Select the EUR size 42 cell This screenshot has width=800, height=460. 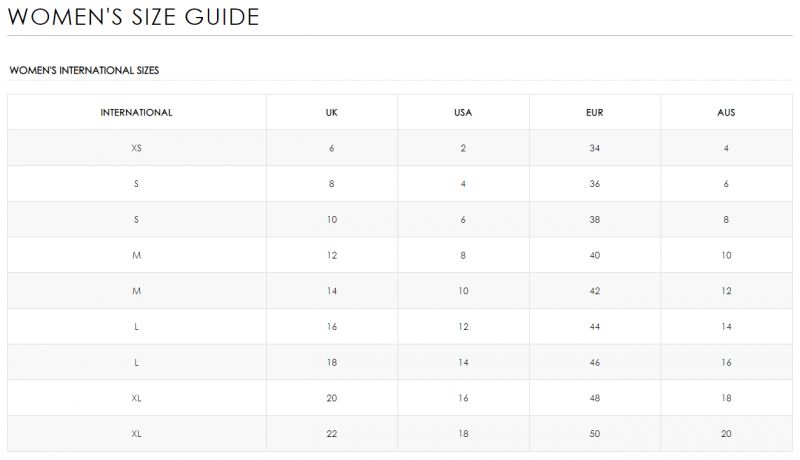coord(595,291)
